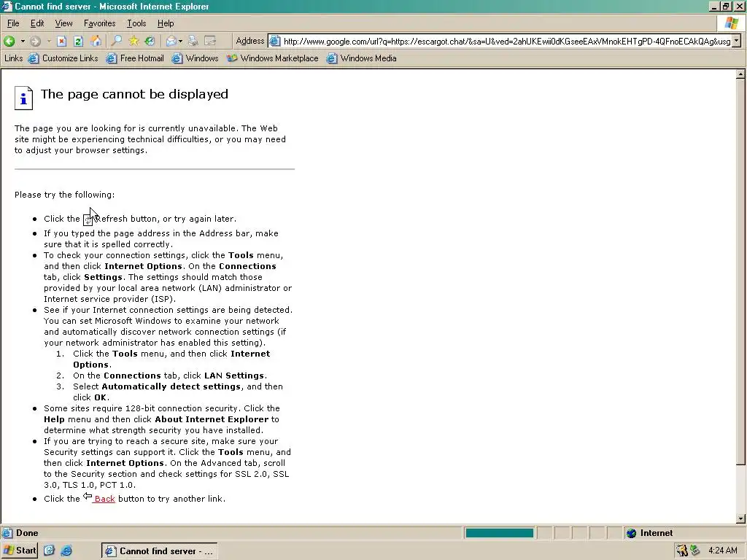Viewport: 747px width, 560px height.
Task: Select the Cannot find server taskbar button
Action: 159,551
